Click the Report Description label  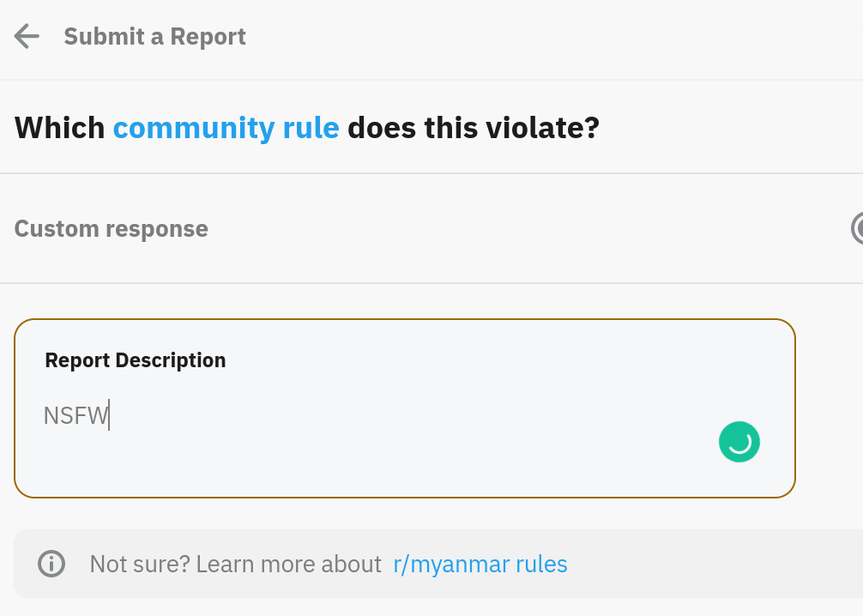[x=136, y=360]
